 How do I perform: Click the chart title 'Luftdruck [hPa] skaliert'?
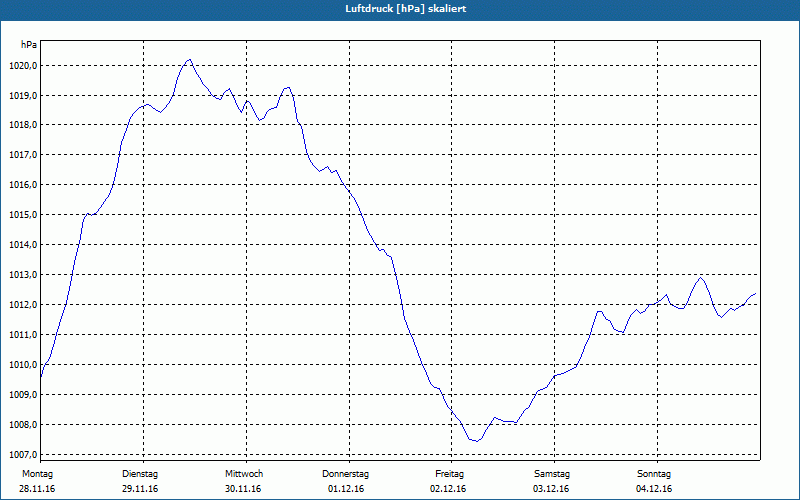coord(406,9)
